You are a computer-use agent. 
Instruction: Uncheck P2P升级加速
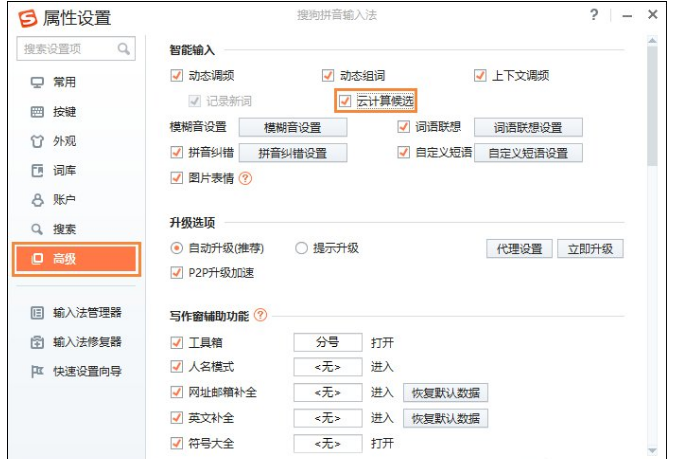pyautogui.click(x=176, y=272)
